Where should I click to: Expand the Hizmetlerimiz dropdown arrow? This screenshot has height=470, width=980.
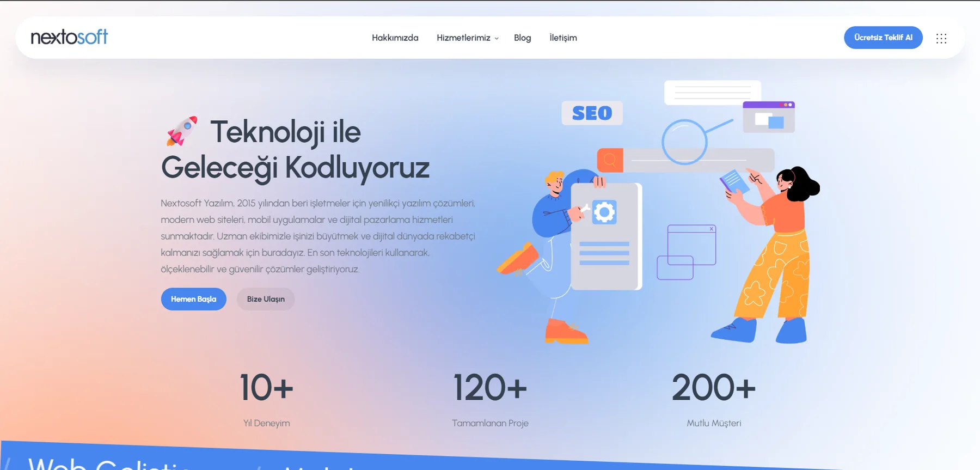point(497,38)
